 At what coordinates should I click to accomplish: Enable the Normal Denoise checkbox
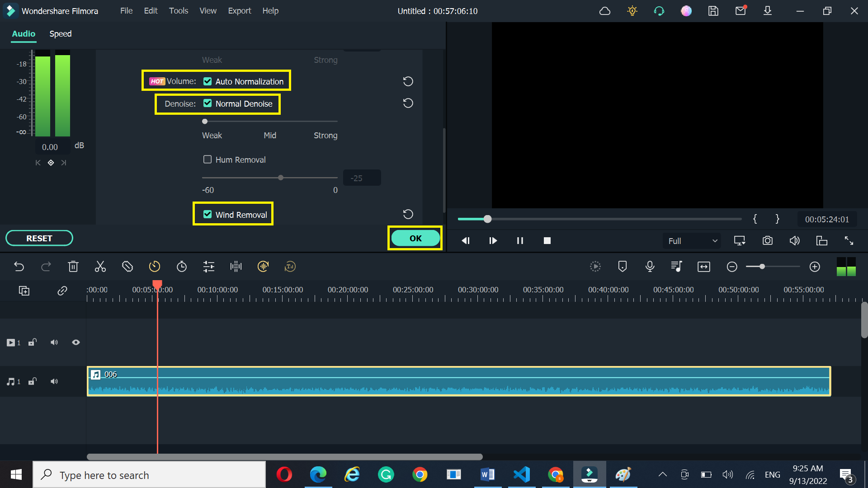click(207, 103)
